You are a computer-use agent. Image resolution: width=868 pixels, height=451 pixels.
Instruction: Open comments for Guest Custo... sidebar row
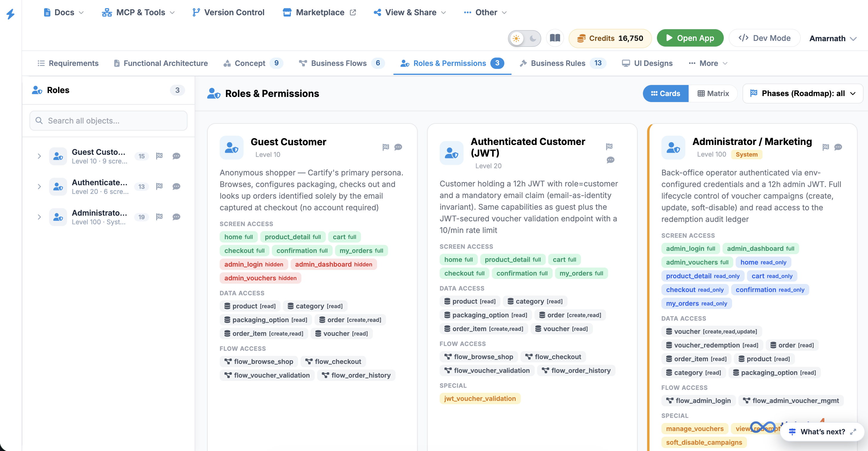176,156
